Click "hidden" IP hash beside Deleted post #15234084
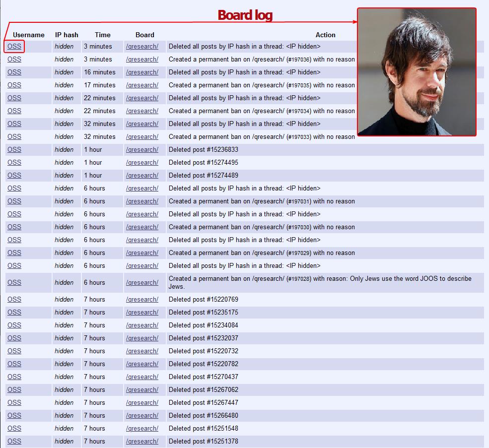 pos(64,325)
